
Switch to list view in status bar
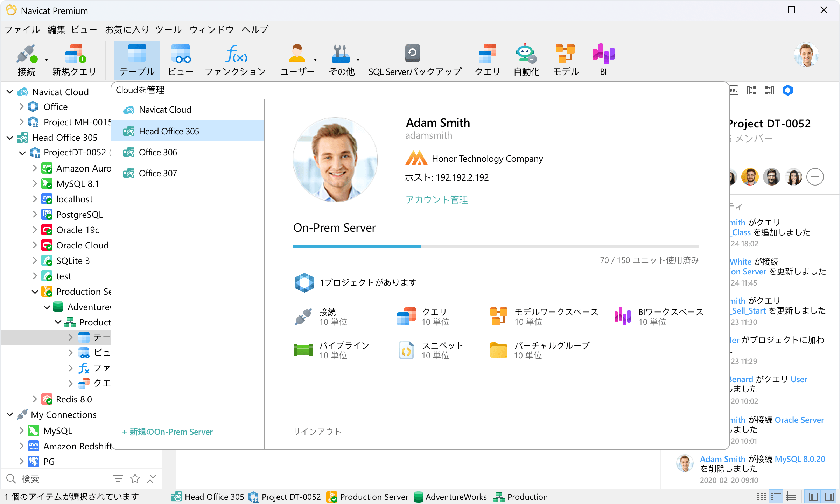[776, 497]
